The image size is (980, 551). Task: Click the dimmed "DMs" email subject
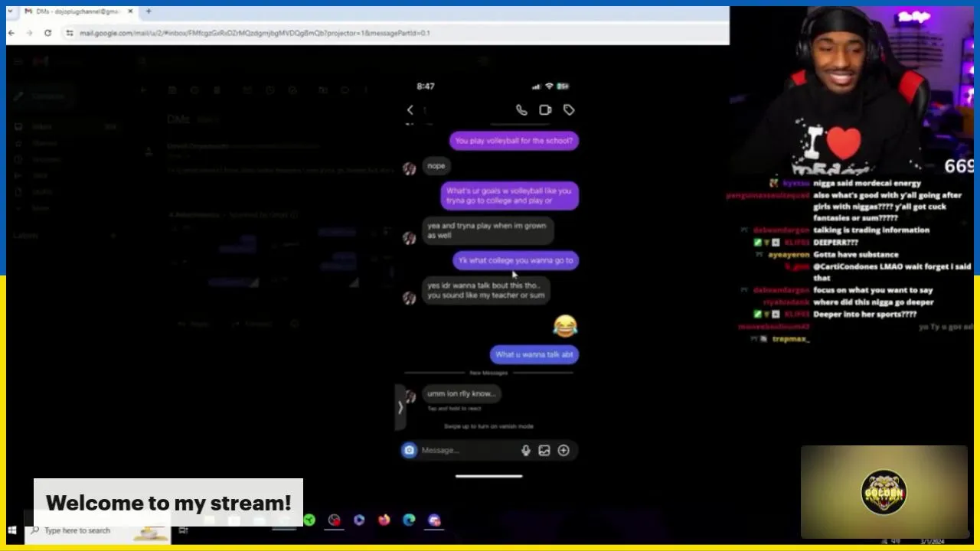point(180,119)
